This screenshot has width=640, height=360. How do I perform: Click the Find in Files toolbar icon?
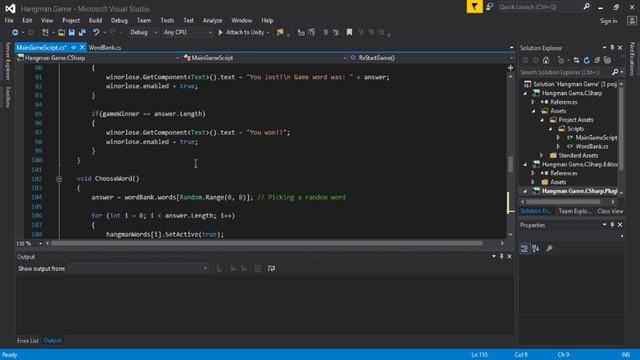[280, 32]
